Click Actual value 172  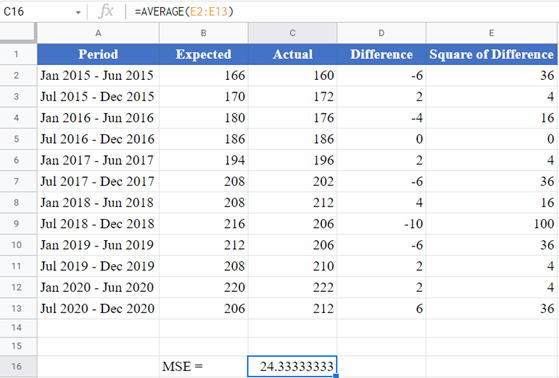[292, 96]
